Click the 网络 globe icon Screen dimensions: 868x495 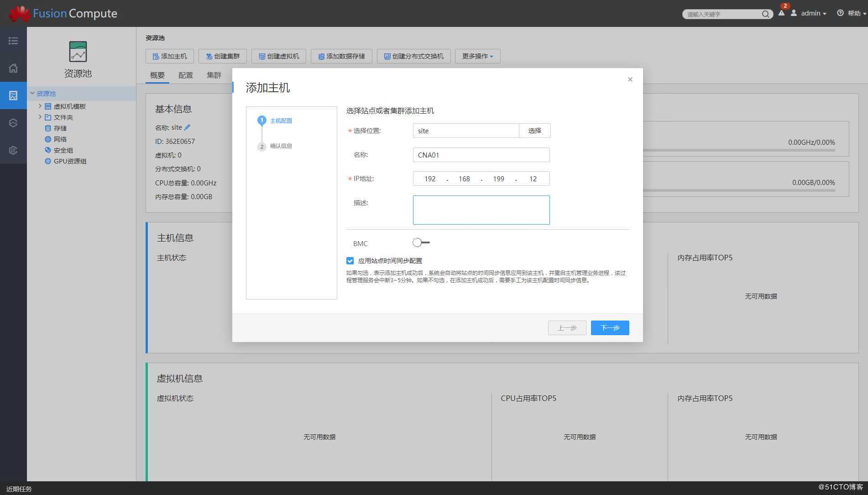(48, 139)
